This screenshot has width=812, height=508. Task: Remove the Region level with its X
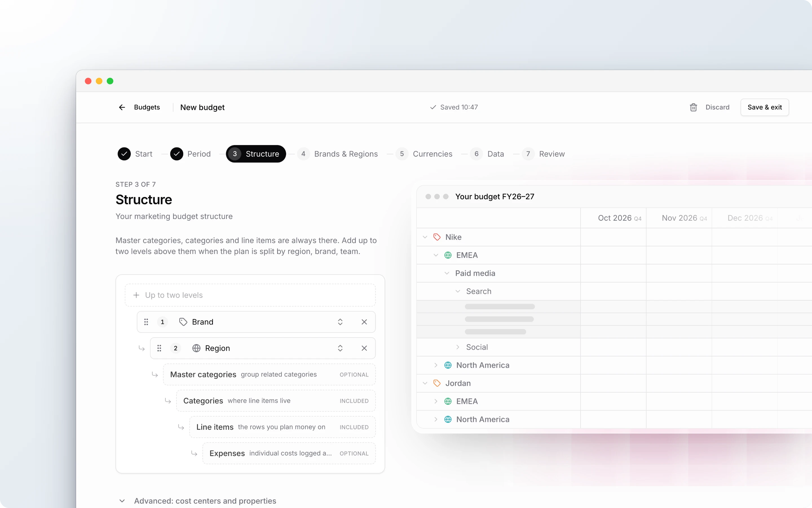point(364,348)
